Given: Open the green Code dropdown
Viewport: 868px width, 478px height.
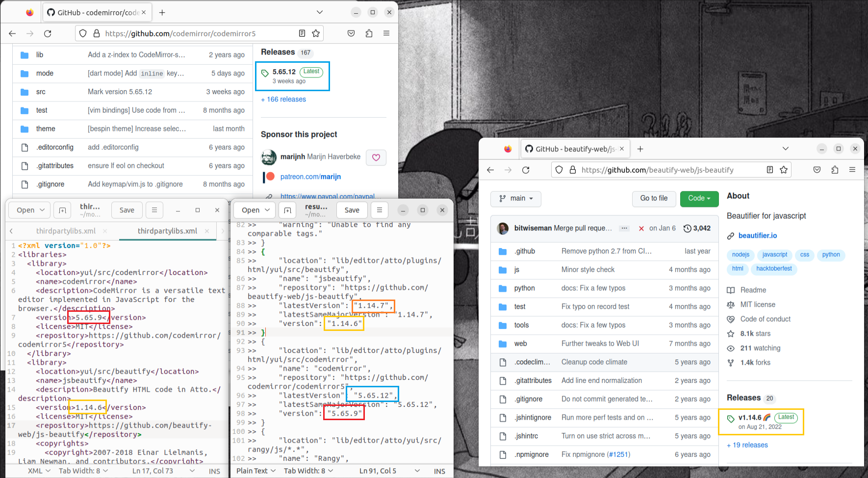Looking at the screenshot, I should (x=699, y=198).
